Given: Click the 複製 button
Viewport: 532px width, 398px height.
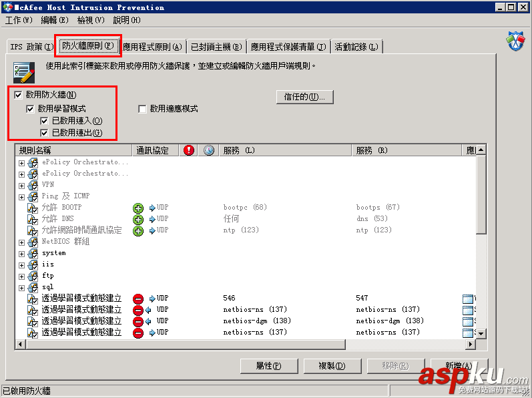Looking at the screenshot, I should (x=332, y=366).
